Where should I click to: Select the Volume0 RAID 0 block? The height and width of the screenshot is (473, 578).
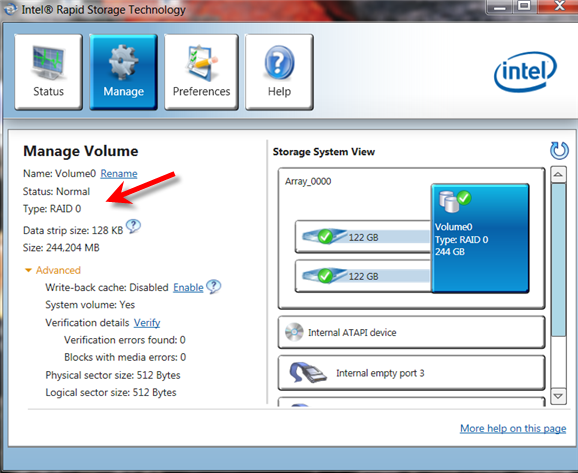[480, 238]
